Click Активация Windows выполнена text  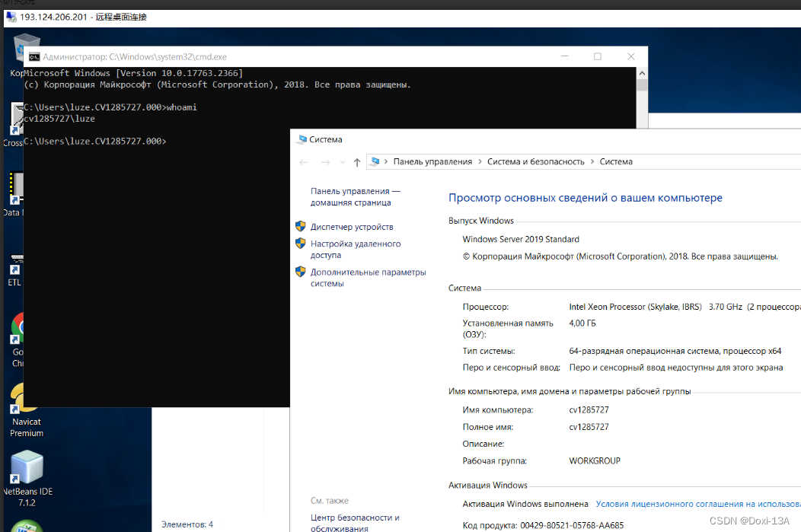tap(525, 504)
